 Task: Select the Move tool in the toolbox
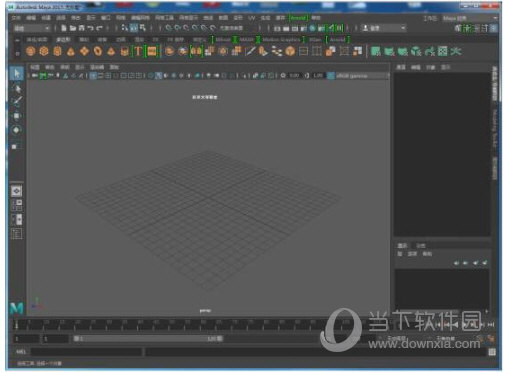point(17,116)
